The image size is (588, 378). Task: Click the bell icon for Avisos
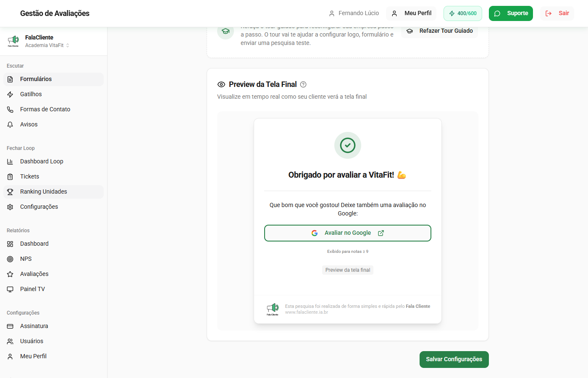click(x=10, y=125)
